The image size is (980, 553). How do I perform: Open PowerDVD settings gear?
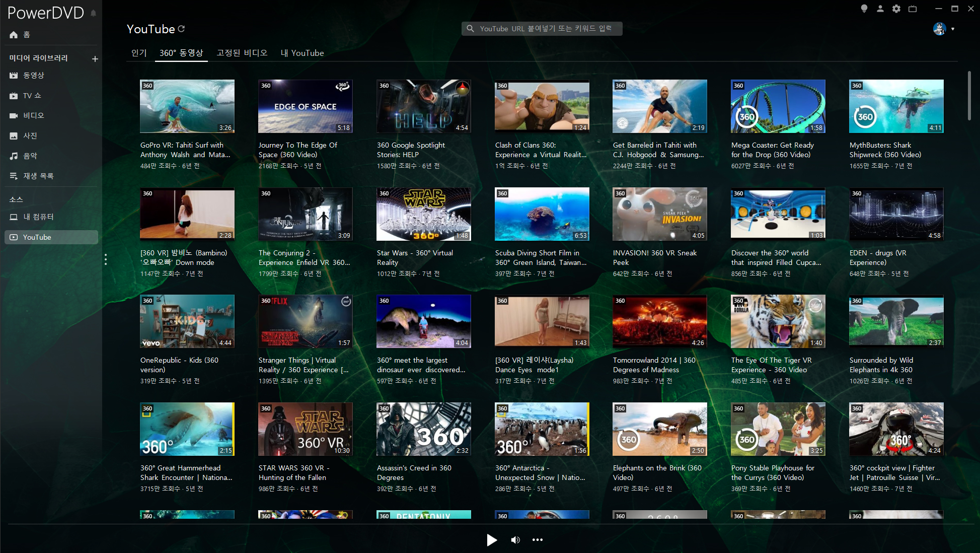pos(896,9)
